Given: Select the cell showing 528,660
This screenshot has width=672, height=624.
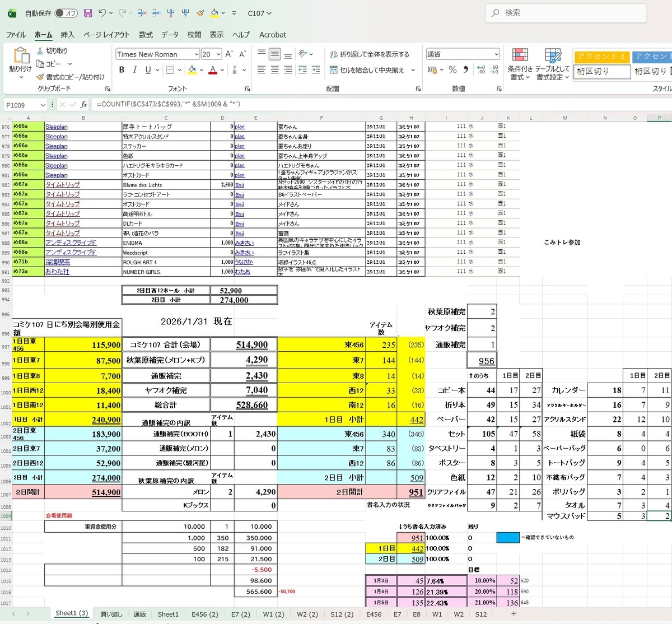Looking at the screenshot, I should tap(244, 404).
